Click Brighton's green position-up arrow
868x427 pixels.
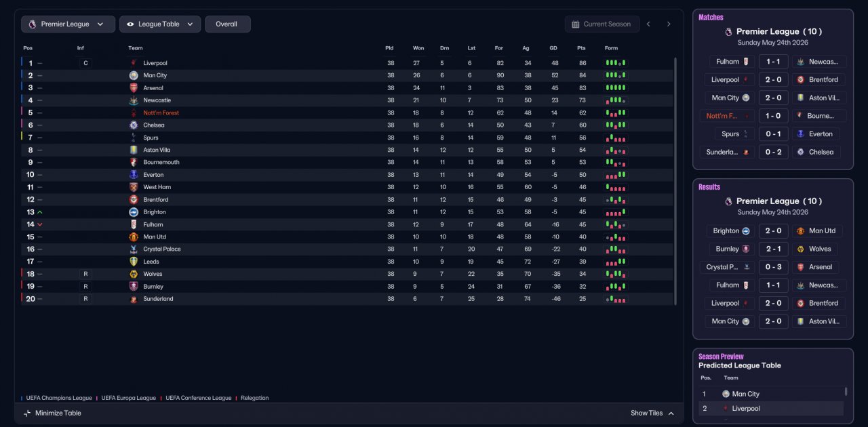pos(39,212)
